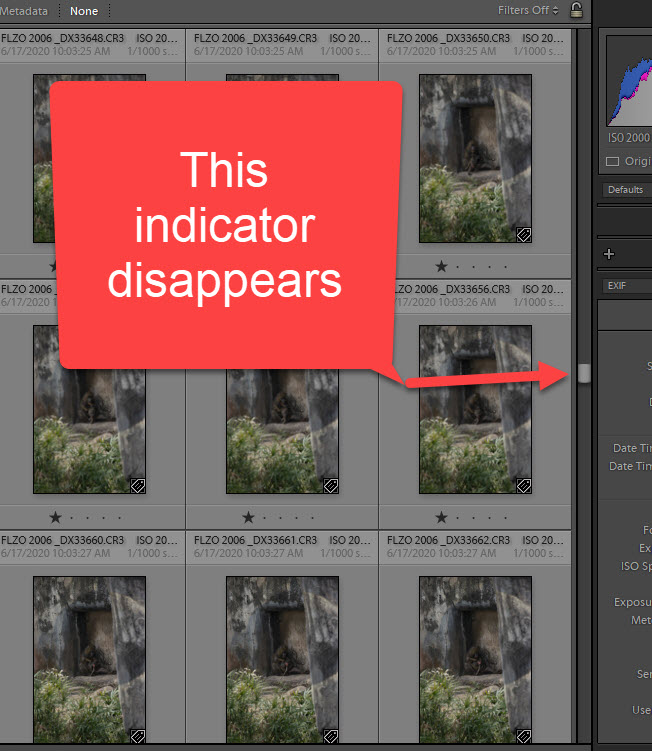Select the None filter tab
The height and width of the screenshot is (751, 652).
(x=84, y=11)
